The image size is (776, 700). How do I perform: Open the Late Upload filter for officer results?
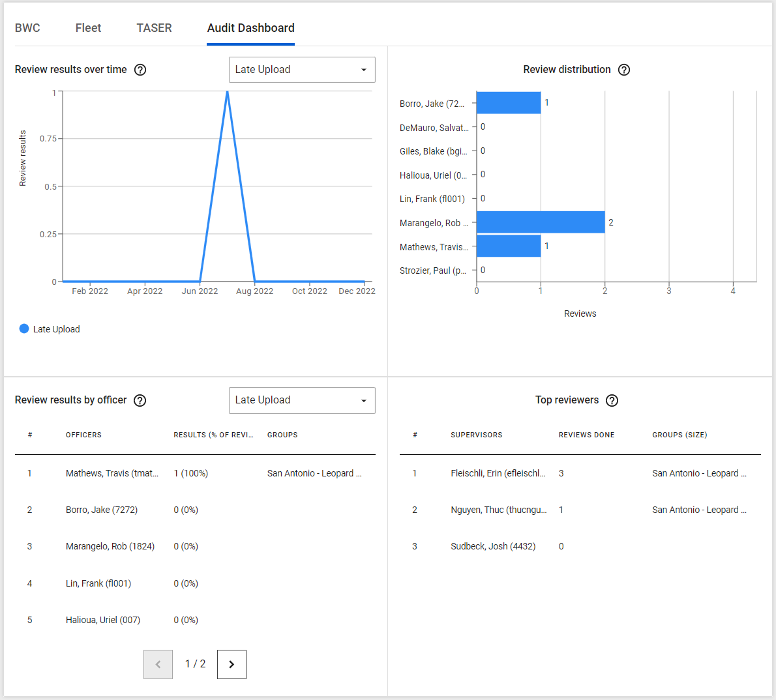pyautogui.click(x=302, y=400)
